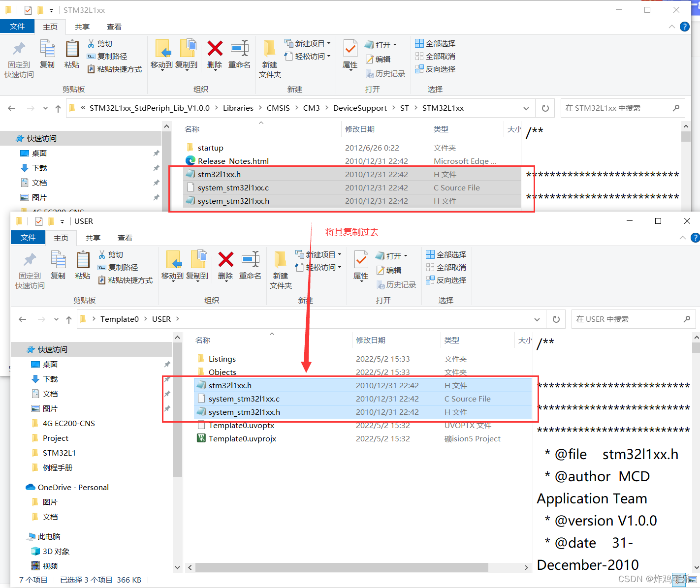This screenshot has width=700, height=588.
Task: Click Copy icon in STM32L1xx window ribbon
Action: click(x=47, y=54)
